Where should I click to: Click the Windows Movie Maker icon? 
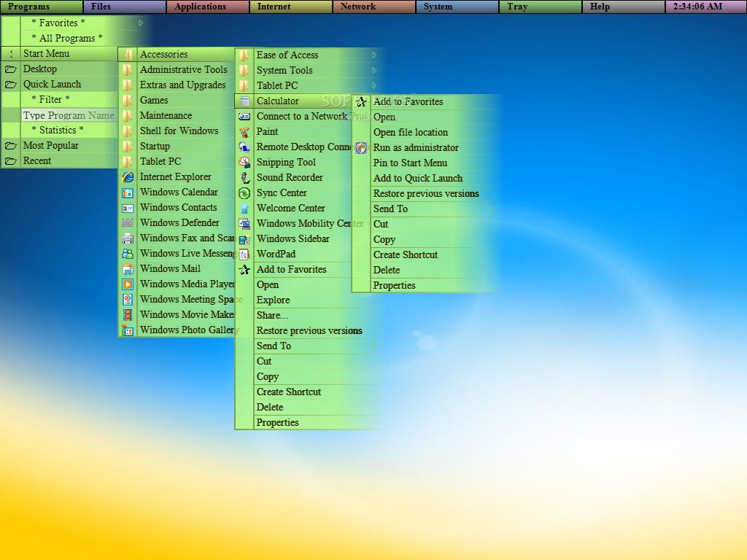pyautogui.click(x=128, y=315)
